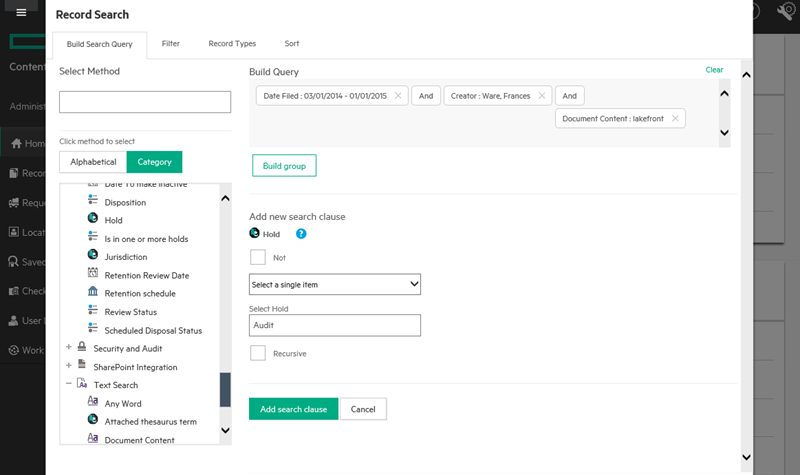Screen dimensions: 800x475
Task: Remove the Date Filed query clause
Action: [x=398, y=96]
